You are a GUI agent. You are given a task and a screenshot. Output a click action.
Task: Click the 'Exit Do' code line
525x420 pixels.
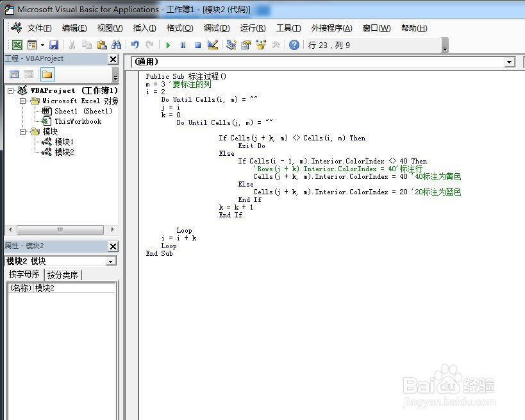[251, 146]
